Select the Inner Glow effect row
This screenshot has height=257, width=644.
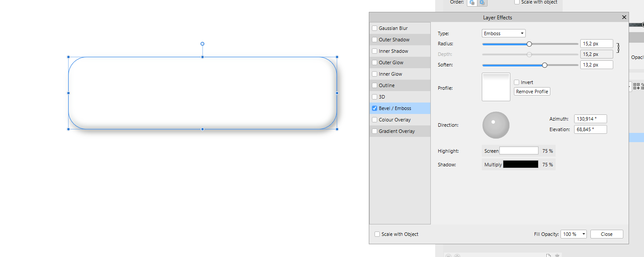(400, 74)
